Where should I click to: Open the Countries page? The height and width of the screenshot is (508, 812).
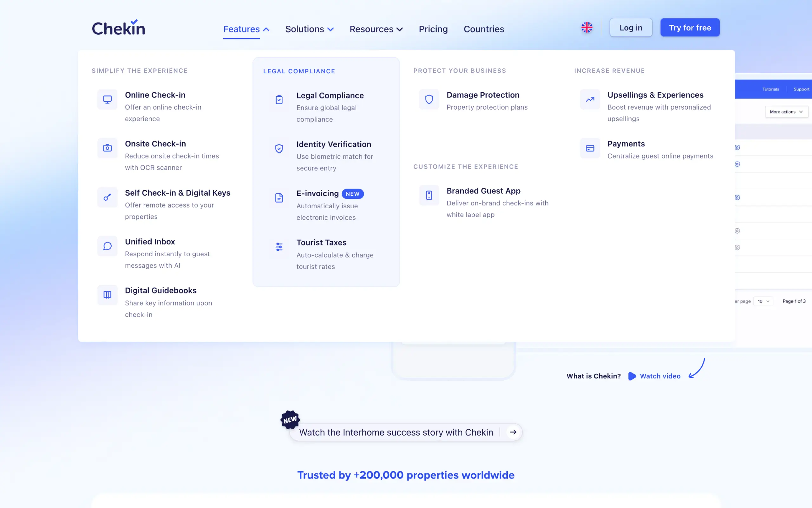pyautogui.click(x=484, y=29)
